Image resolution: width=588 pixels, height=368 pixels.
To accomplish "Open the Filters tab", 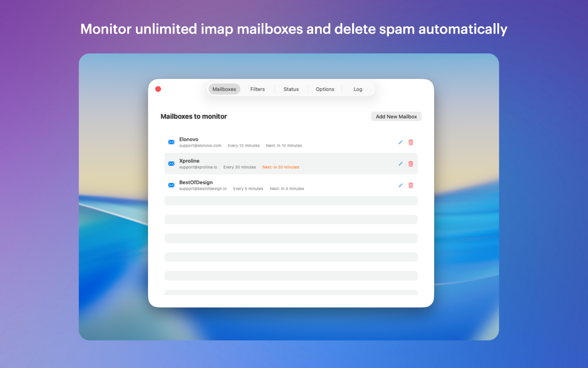I will (257, 89).
